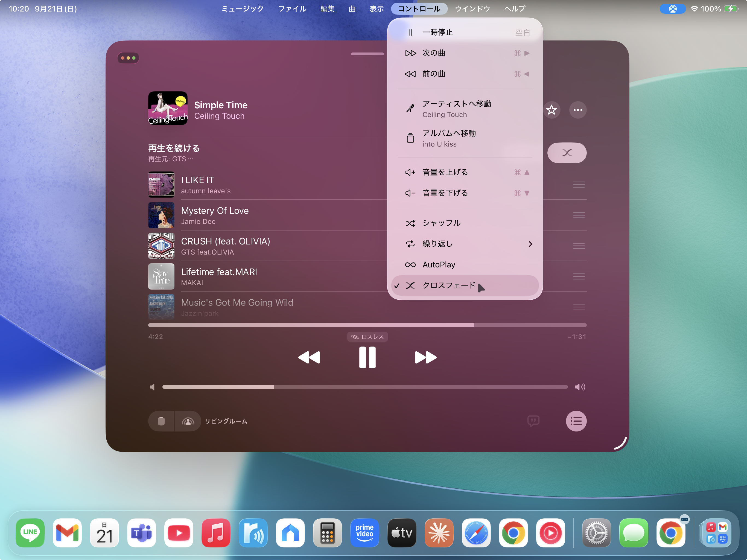Image resolution: width=747 pixels, height=560 pixels.
Task: Click the AirPlay icon beside リビングルーム
Action: tap(188, 421)
